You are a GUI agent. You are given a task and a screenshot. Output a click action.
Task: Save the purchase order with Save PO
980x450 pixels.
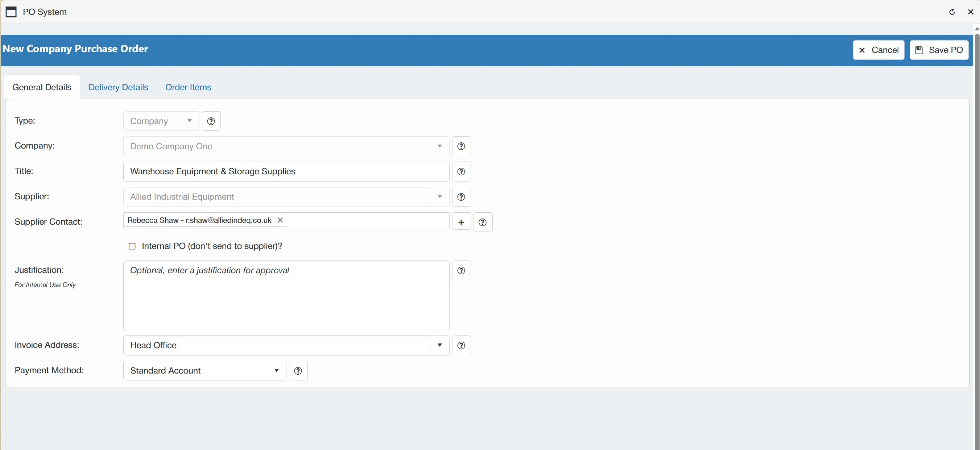click(939, 50)
